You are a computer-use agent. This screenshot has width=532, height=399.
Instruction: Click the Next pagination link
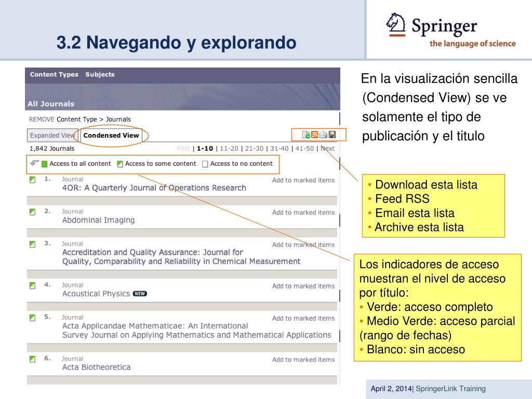327,148
